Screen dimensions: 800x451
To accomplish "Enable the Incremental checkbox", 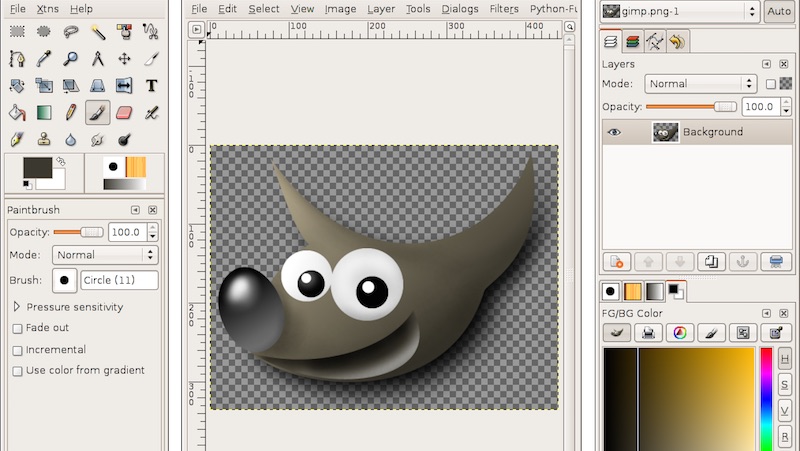I will (17, 350).
